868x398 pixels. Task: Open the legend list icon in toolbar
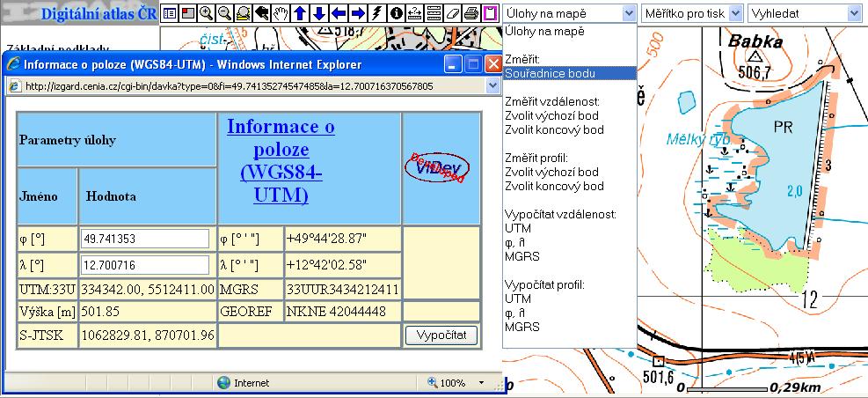[170, 12]
